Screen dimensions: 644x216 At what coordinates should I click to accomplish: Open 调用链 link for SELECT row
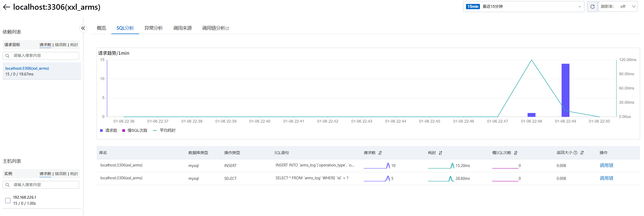(606, 178)
